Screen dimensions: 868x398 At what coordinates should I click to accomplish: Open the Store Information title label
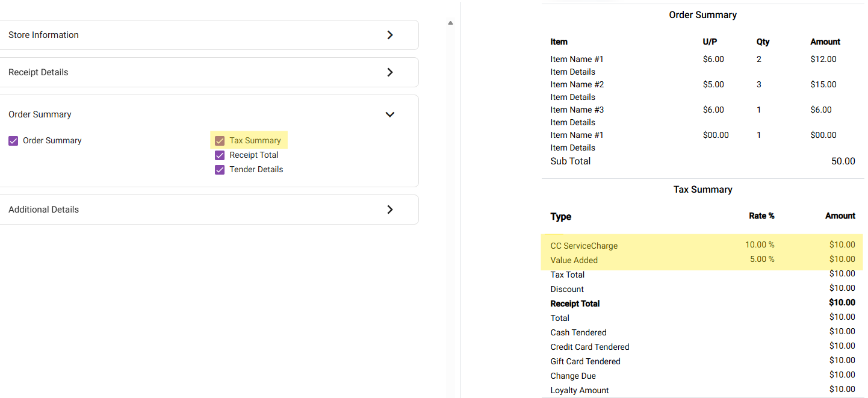coord(43,35)
